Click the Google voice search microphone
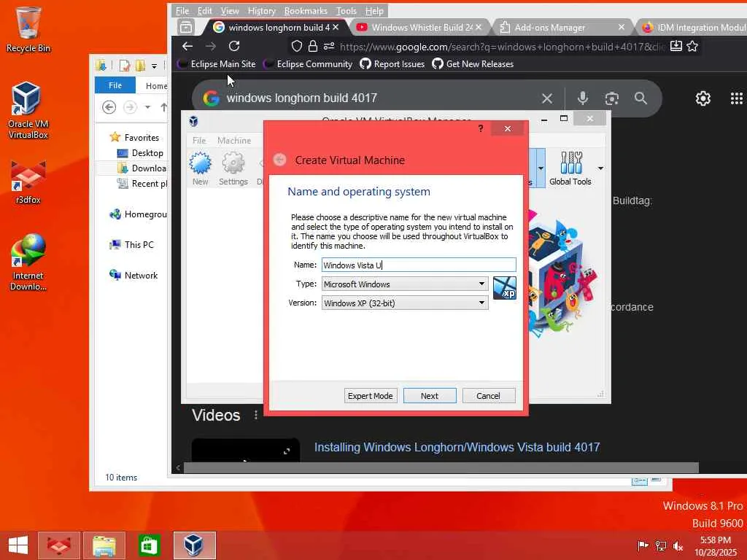The width and height of the screenshot is (747, 560). pyautogui.click(x=582, y=98)
